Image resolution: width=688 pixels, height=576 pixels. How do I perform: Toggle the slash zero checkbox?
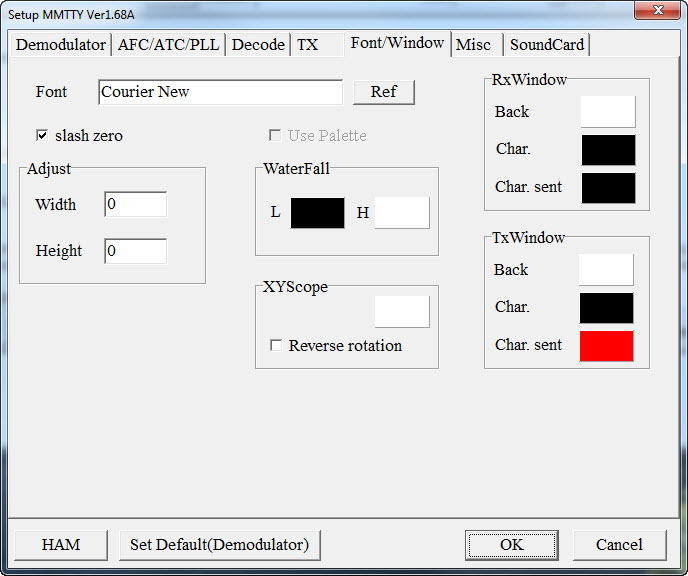42,135
